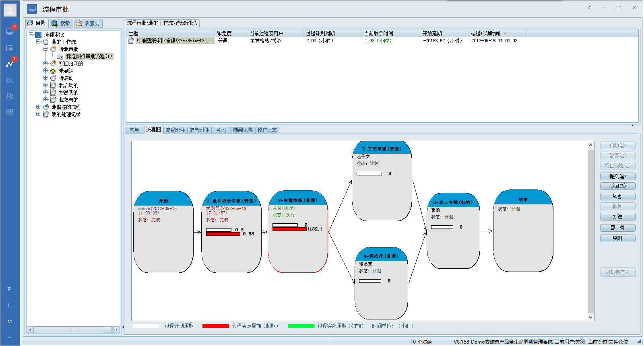Click the flowchart vertical scrollbar down arrow

[590, 317]
